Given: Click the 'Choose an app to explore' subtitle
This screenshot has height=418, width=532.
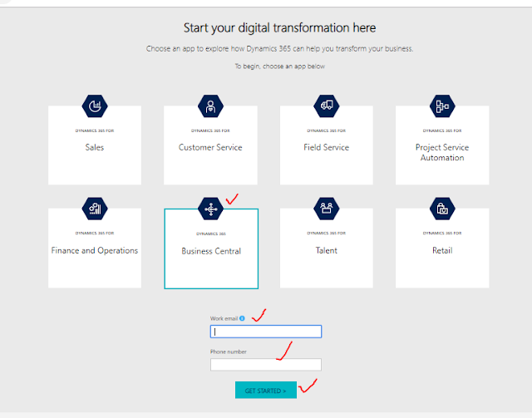Looking at the screenshot, I should coord(280,49).
